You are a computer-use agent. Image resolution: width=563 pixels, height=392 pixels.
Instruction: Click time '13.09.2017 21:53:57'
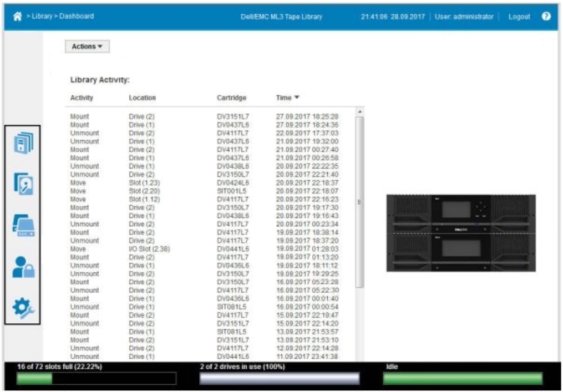pyautogui.click(x=307, y=332)
